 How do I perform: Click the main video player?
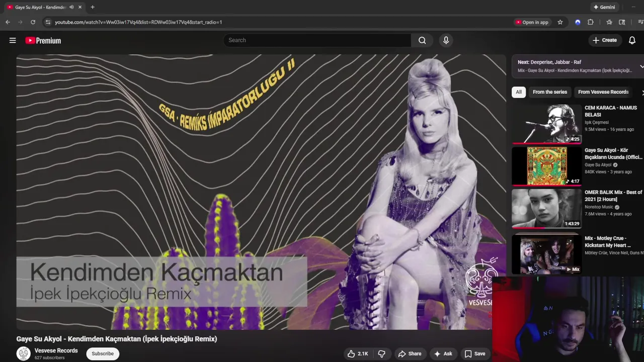[261, 192]
